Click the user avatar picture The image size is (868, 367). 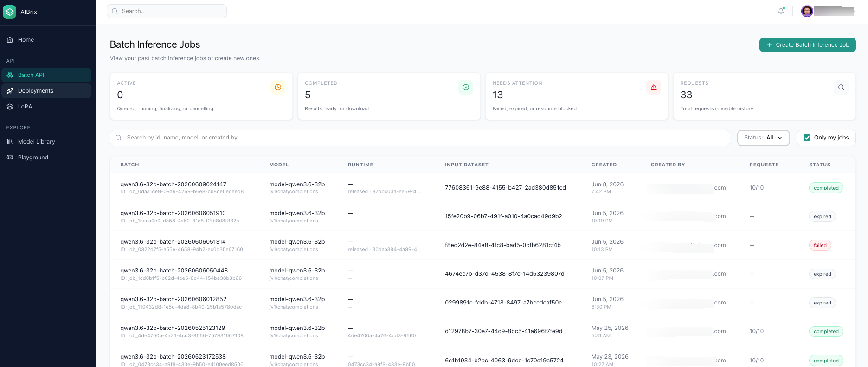click(x=807, y=11)
